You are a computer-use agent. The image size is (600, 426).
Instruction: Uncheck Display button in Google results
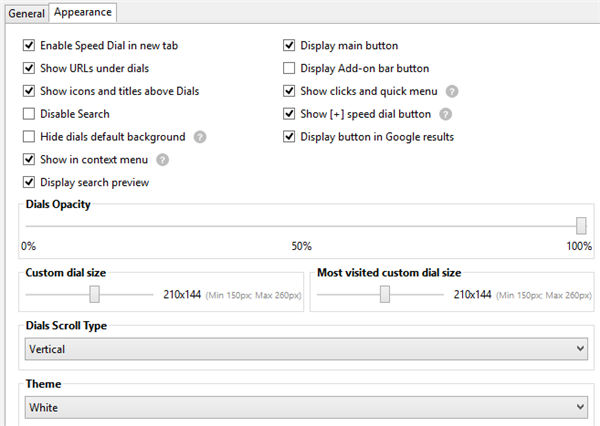[x=290, y=137]
